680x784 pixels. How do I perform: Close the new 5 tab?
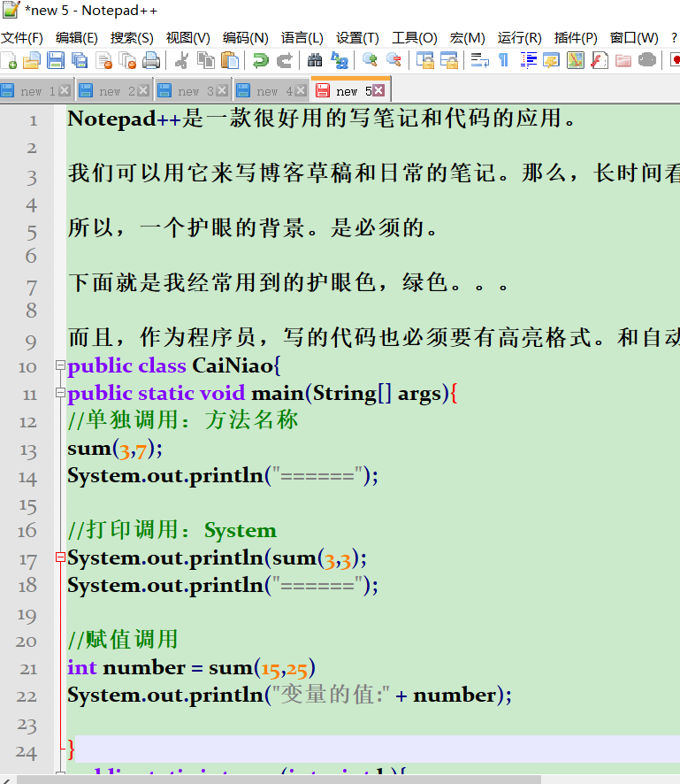point(379,90)
